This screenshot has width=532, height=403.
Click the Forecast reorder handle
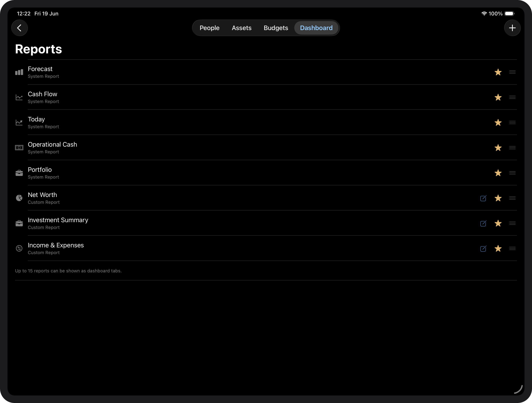point(512,72)
